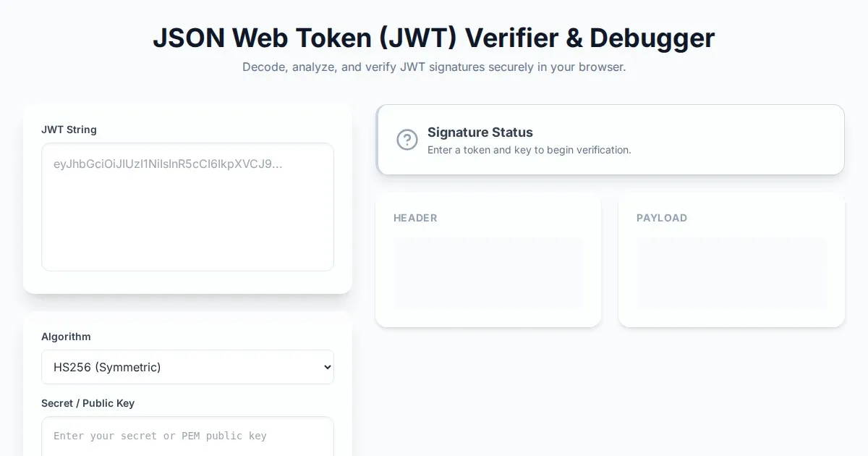Click the JWT String field label

pos(69,130)
